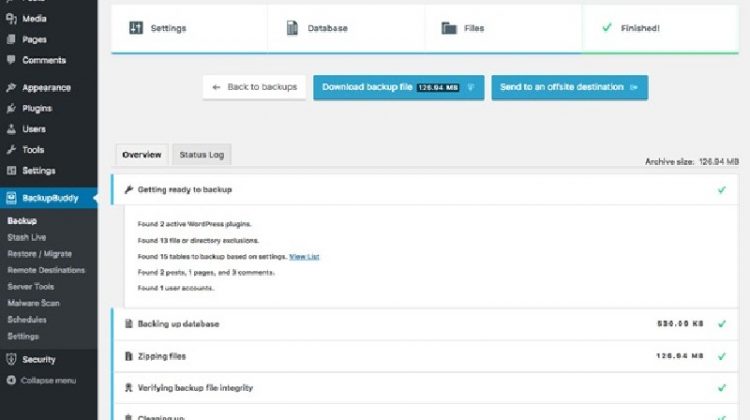
Task: Click Collapse menu
Action: pyautogui.click(x=48, y=381)
